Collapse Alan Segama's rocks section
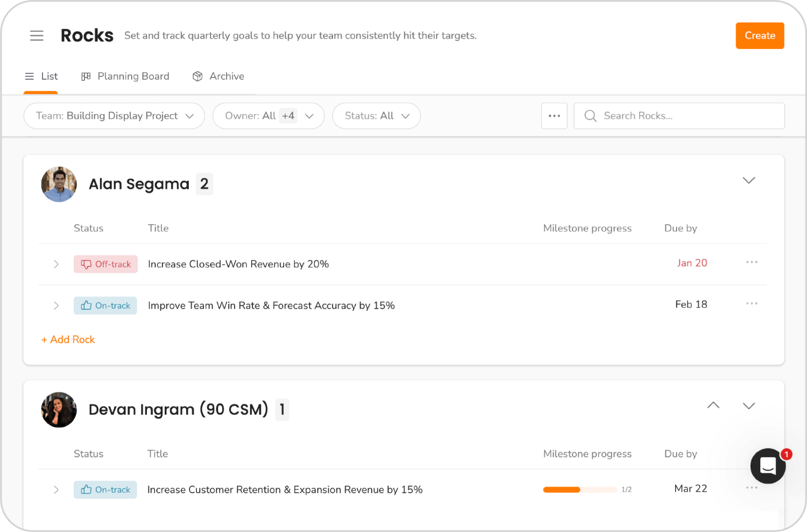The height and width of the screenshot is (532, 807). [748, 180]
